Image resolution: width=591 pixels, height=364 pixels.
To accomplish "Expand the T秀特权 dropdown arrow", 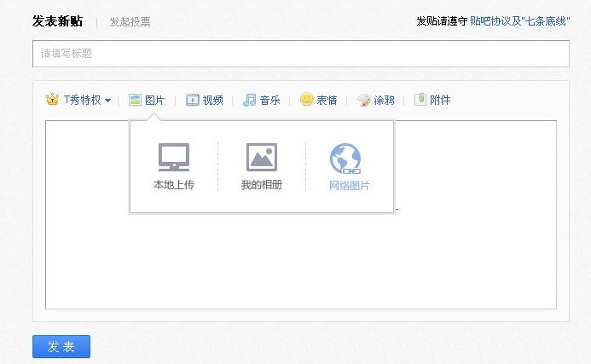I will click(x=107, y=101).
